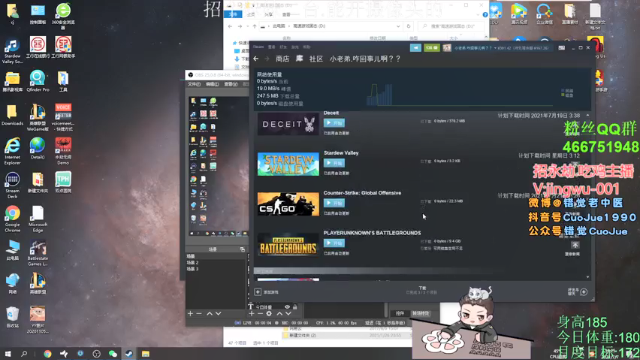Move source up in OBS sources panel
This screenshot has height=360, width=640.
coord(279,313)
